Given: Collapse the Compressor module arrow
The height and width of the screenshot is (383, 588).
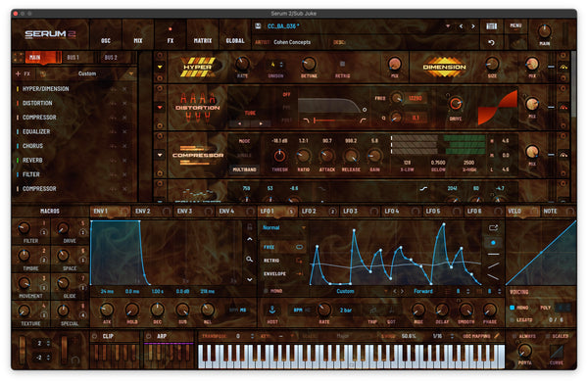Looking at the screenshot, I should (160, 155).
